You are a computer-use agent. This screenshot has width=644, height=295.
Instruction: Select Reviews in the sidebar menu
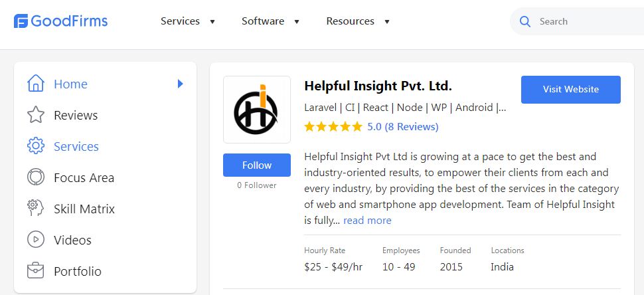(76, 115)
